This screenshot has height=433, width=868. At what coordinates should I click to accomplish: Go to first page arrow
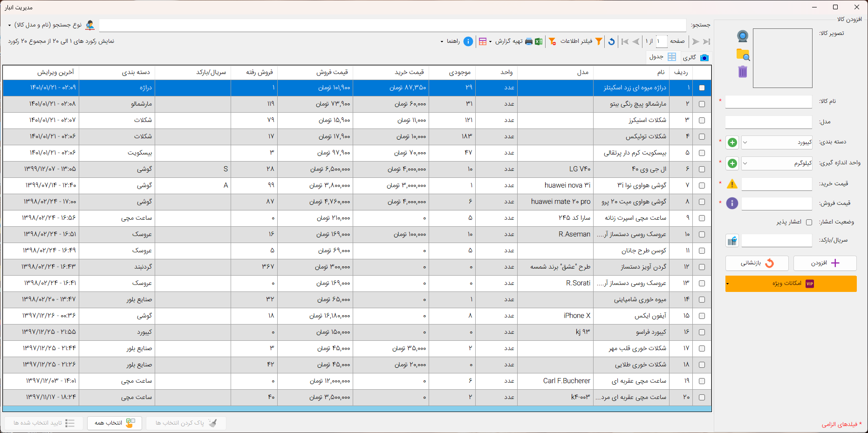625,41
